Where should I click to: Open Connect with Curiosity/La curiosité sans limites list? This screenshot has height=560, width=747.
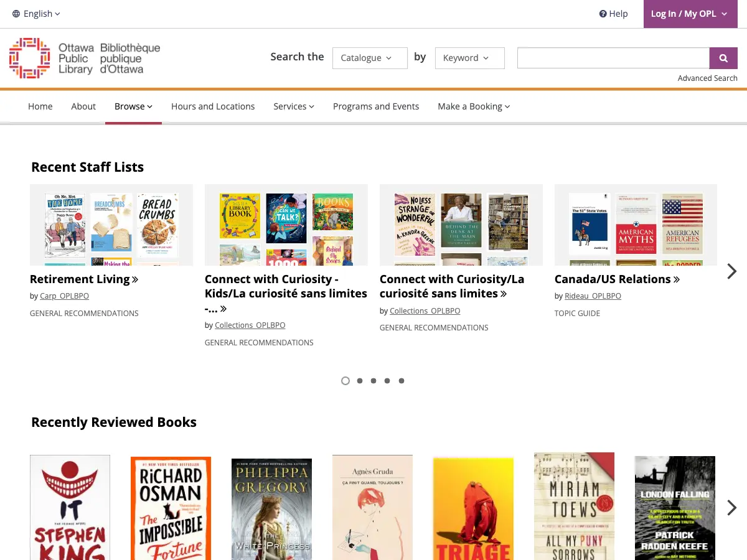pyautogui.click(x=452, y=286)
